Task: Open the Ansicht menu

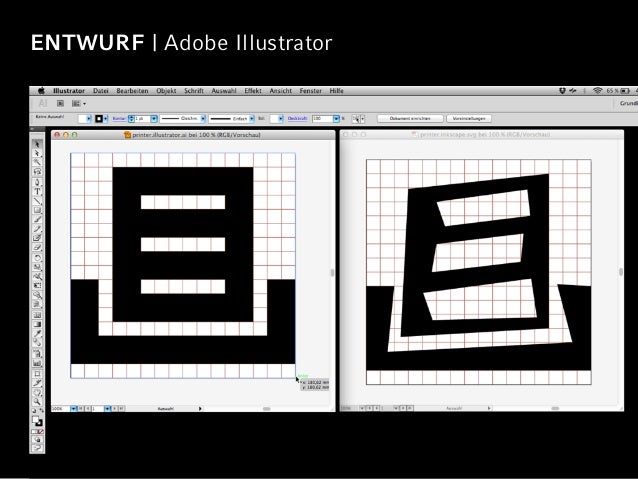Action: click(x=281, y=91)
